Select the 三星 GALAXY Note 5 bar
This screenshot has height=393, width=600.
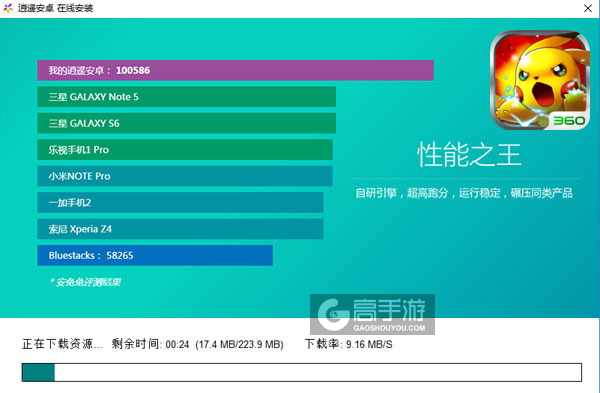point(186,97)
